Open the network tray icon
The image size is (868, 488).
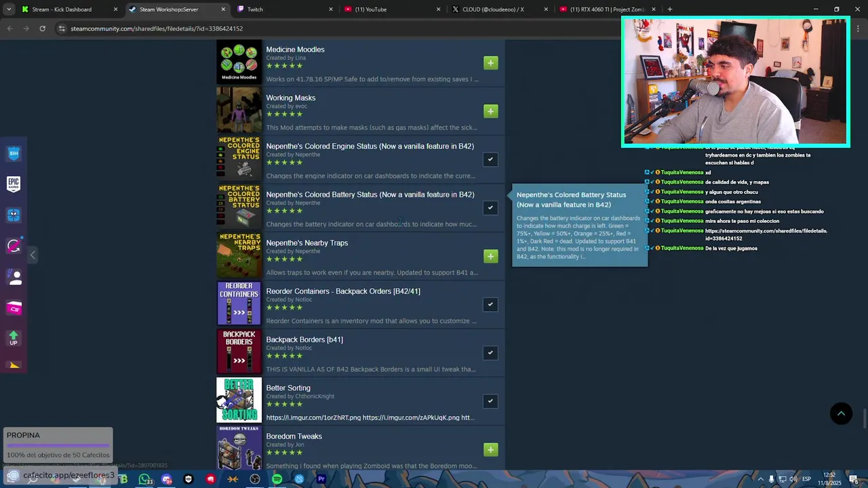point(782,479)
